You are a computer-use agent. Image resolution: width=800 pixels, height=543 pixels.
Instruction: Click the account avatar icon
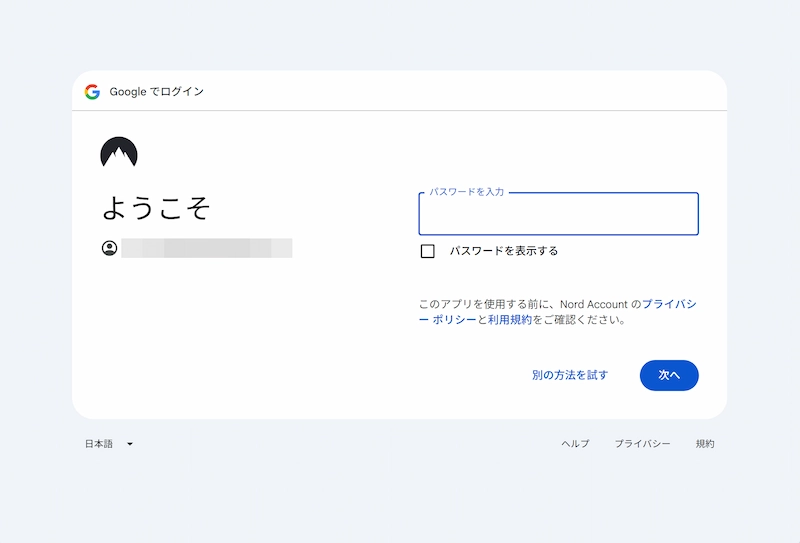point(109,248)
